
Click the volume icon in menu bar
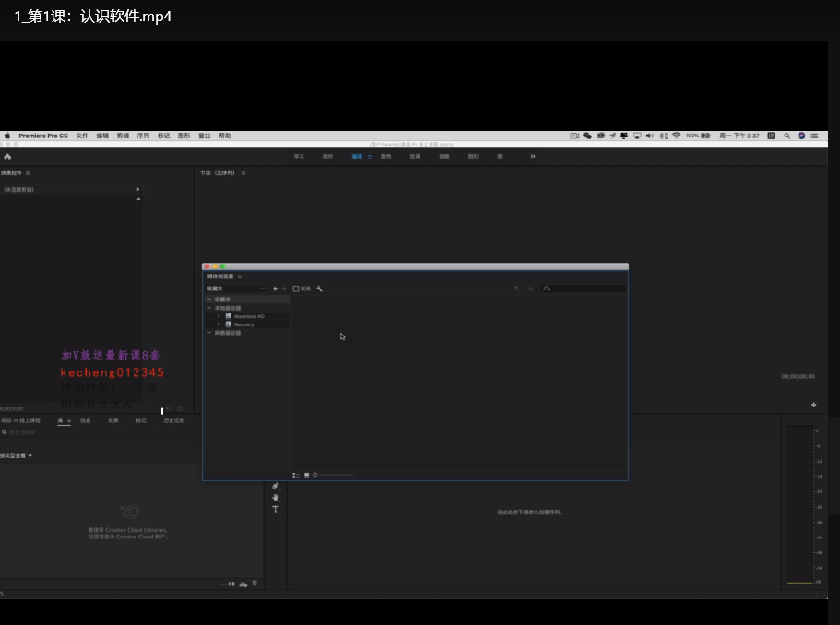650,136
